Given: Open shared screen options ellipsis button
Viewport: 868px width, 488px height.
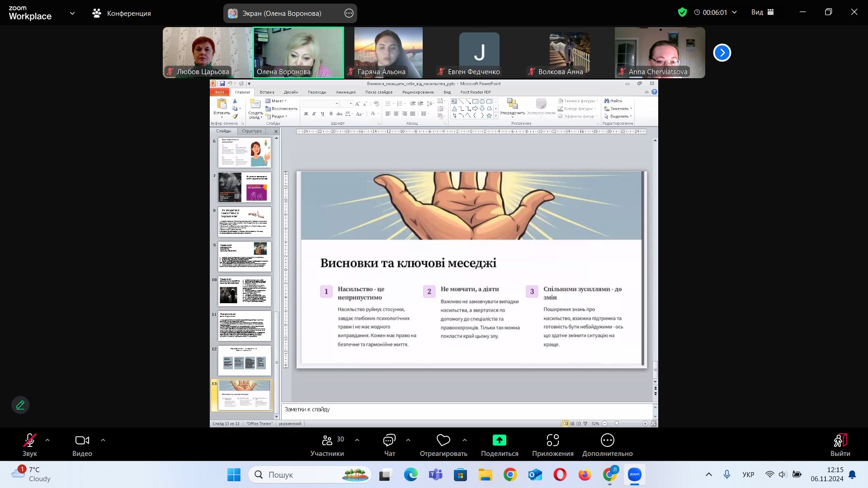Looking at the screenshot, I should click(349, 14).
